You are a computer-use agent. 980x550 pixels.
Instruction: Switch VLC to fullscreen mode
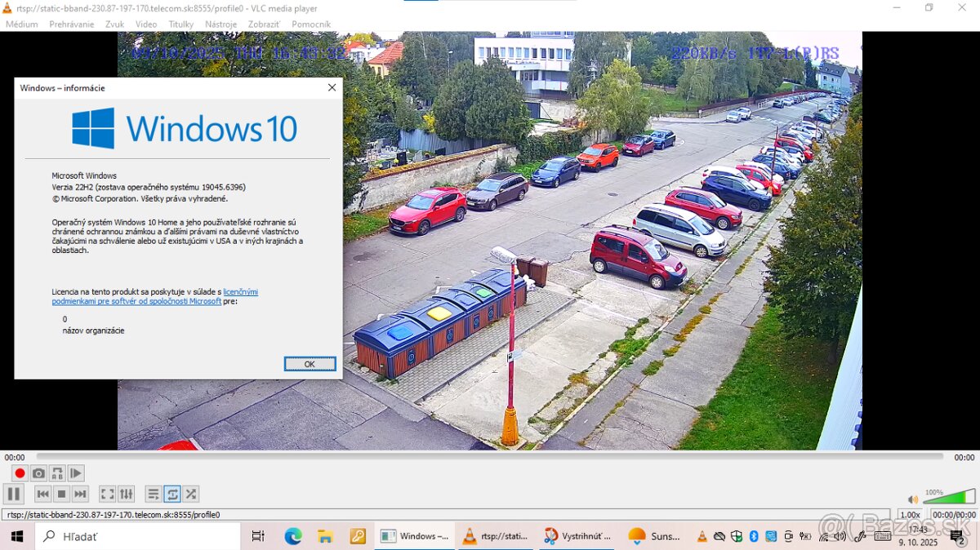click(106, 494)
